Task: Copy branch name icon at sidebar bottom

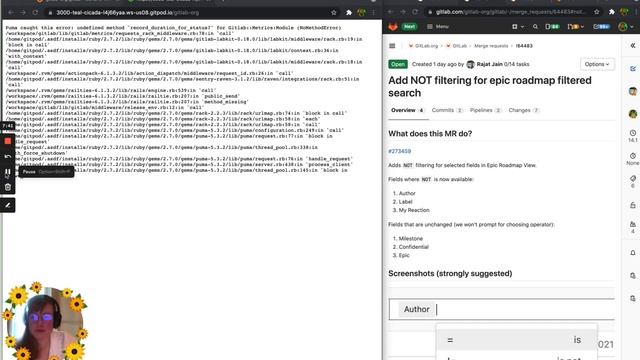Action: coord(633,298)
